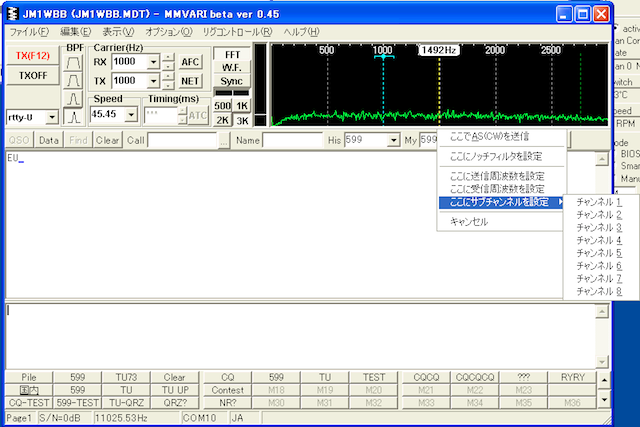The image size is (640, 427).
Task: Select the third BPF filter shape
Action: pos(73,99)
